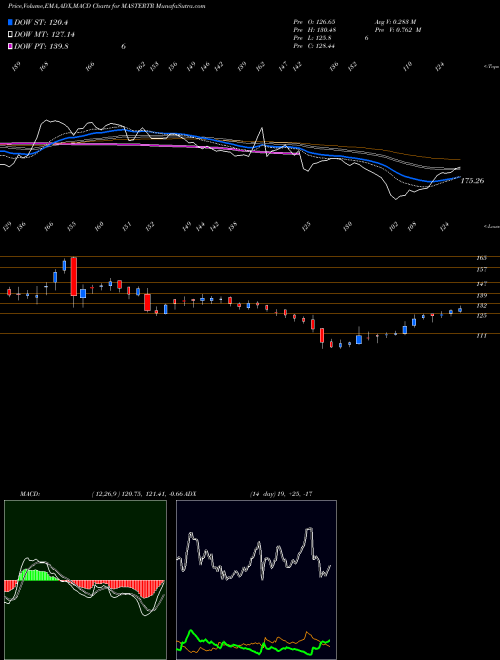Click the 125 price level label

[482, 316]
